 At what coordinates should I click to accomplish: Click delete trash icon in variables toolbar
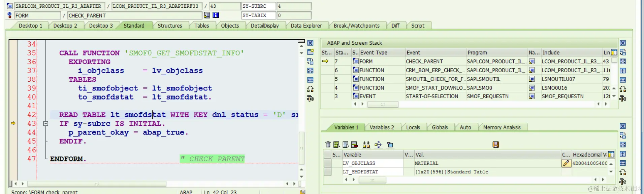click(328, 145)
